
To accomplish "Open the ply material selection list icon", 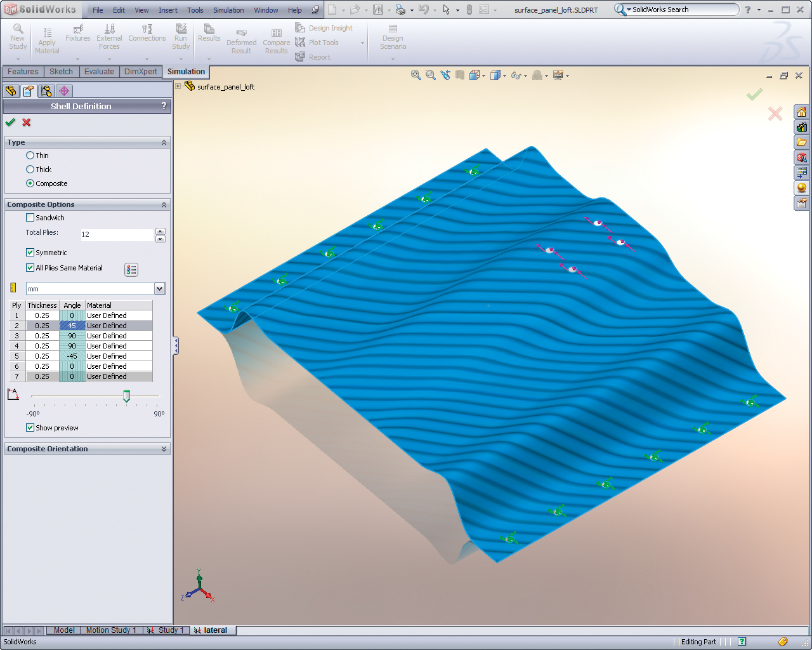I will click(131, 269).
